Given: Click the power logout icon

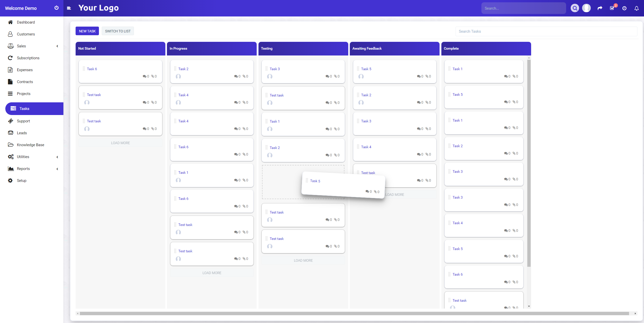Looking at the screenshot, I should tap(56, 8).
